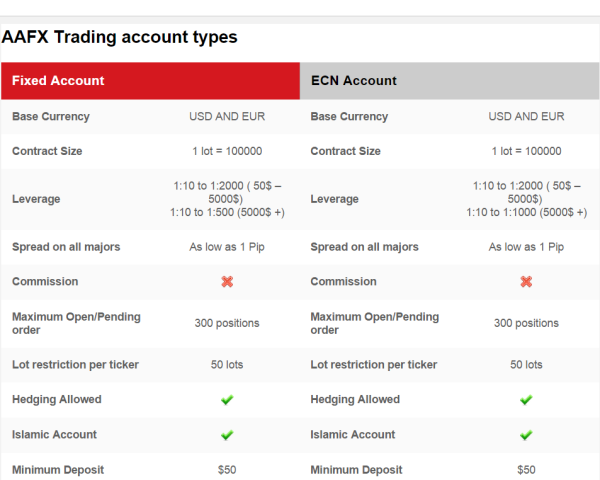
Task: Click ECN Account Islamic Account green checkmark
Action: tap(526, 435)
